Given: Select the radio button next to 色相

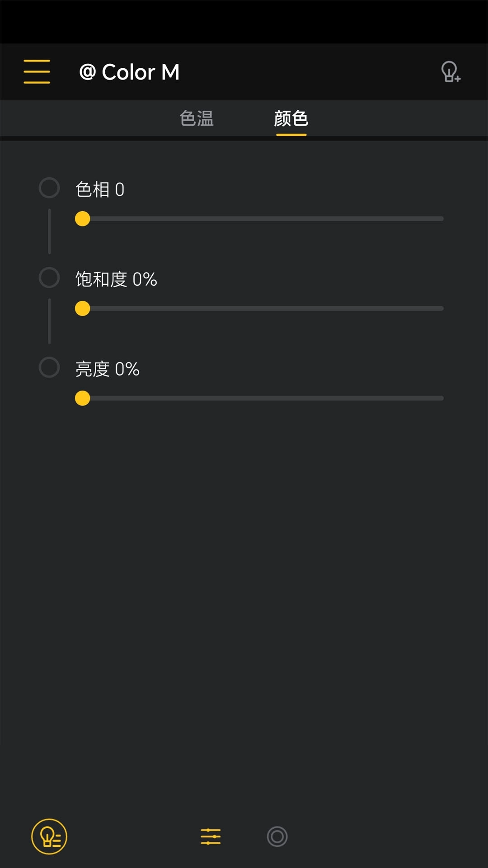Looking at the screenshot, I should [x=49, y=188].
